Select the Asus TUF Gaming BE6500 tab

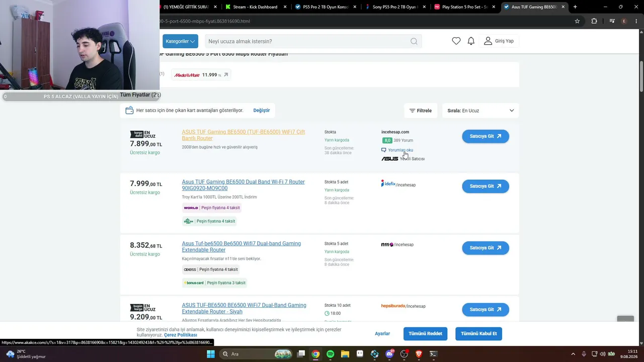coord(535,7)
